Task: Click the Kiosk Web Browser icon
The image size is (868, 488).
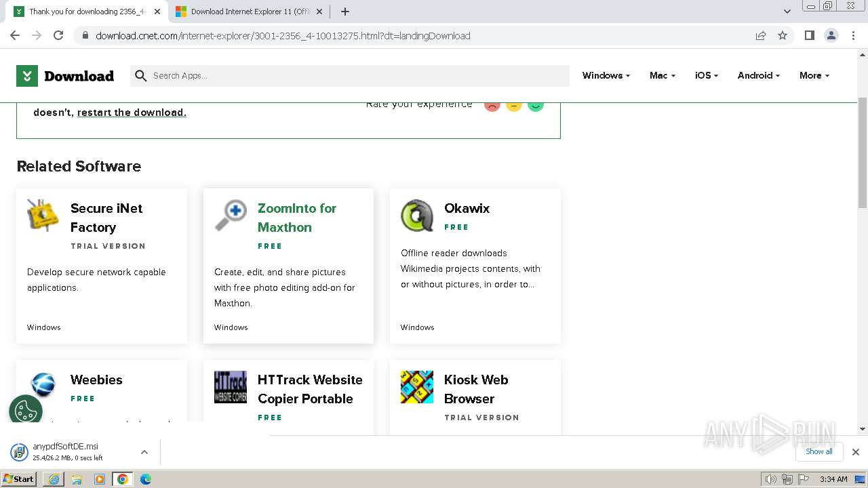Action: click(x=417, y=387)
